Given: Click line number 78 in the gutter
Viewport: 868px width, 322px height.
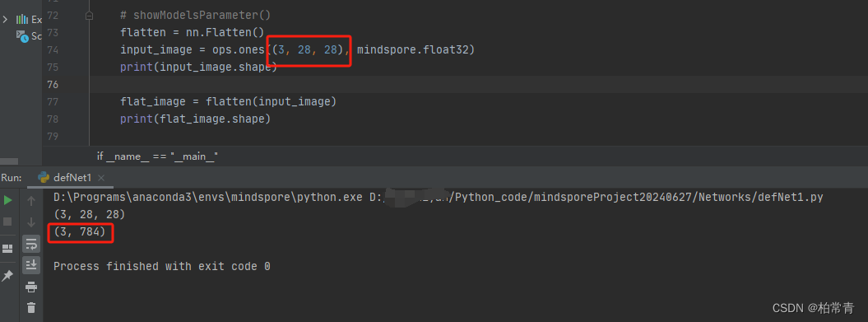Looking at the screenshot, I should pos(53,119).
